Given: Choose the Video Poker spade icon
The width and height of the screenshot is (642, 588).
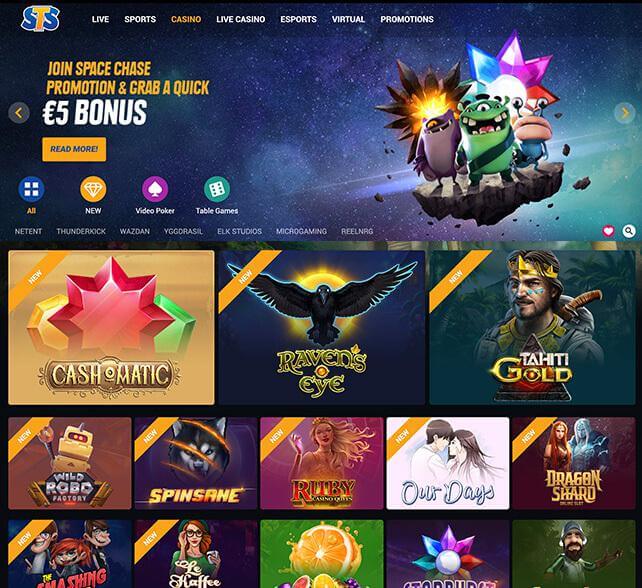Looking at the screenshot, I should pos(155,189).
